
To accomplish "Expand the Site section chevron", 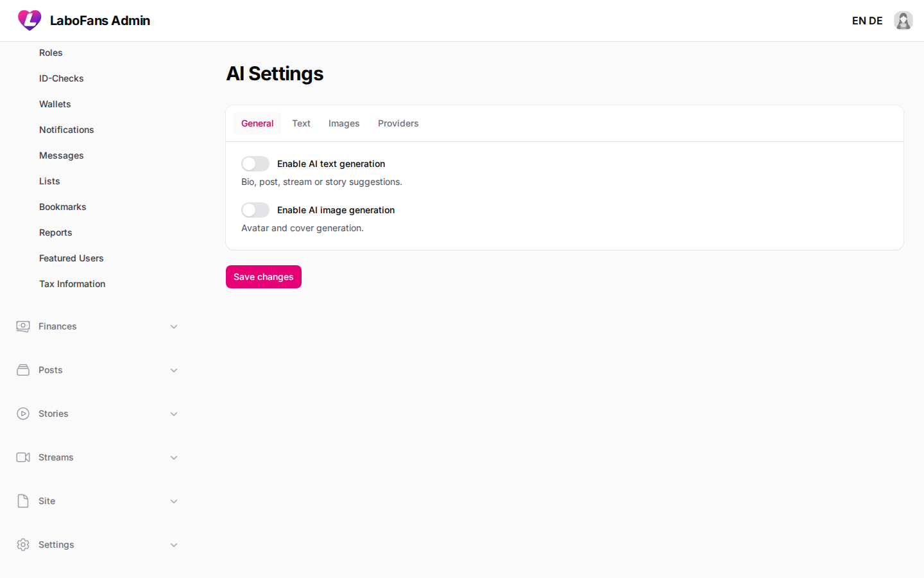I will click(x=174, y=502).
